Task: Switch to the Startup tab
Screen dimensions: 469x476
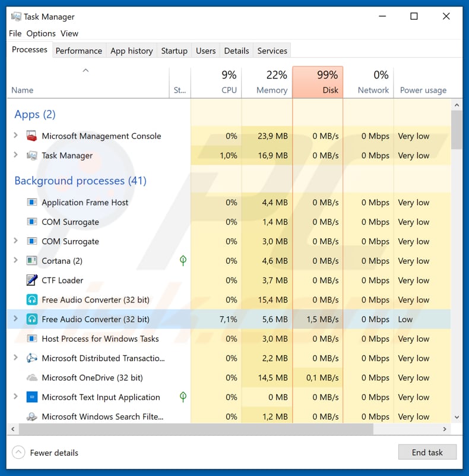Action: [174, 51]
